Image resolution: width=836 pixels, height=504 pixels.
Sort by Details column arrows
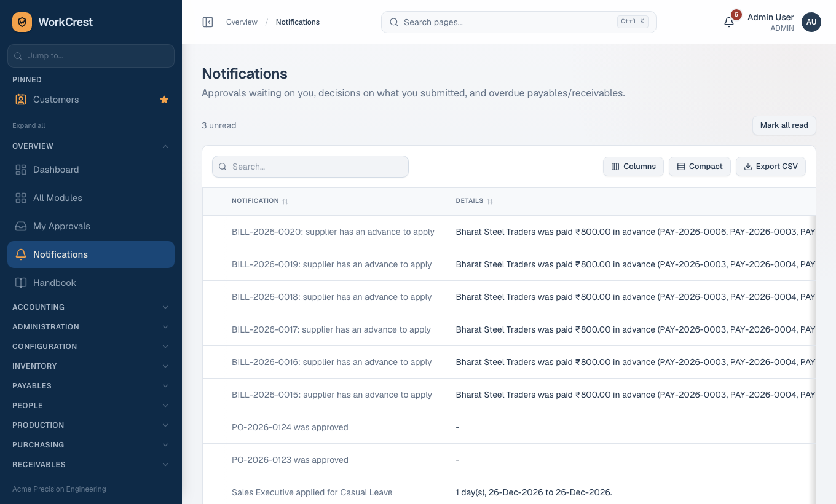pos(490,201)
